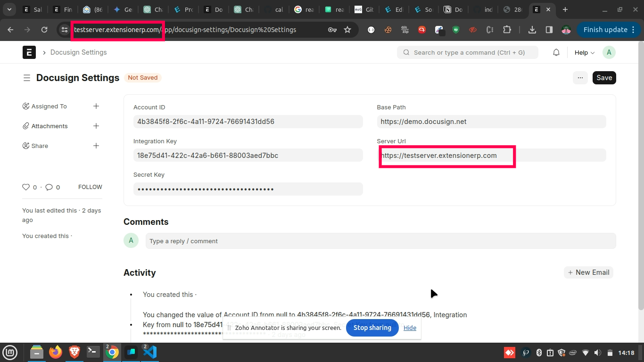Launch Firefox from the taskbar
Viewport: 644px width, 362px height.
pyautogui.click(x=56, y=352)
